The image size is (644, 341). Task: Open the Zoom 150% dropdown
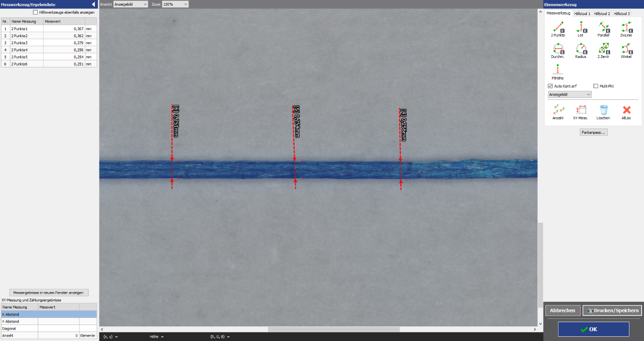coord(175,4)
